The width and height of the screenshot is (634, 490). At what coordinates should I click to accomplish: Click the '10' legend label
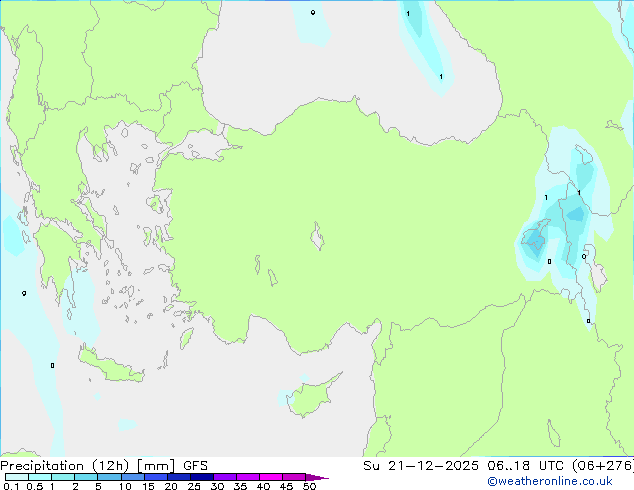[x=125, y=486]
